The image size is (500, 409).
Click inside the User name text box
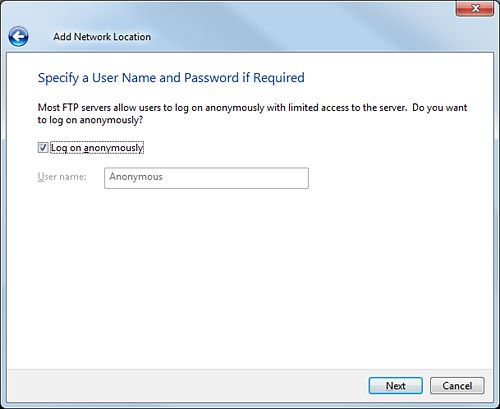click(x=206, y=178)
